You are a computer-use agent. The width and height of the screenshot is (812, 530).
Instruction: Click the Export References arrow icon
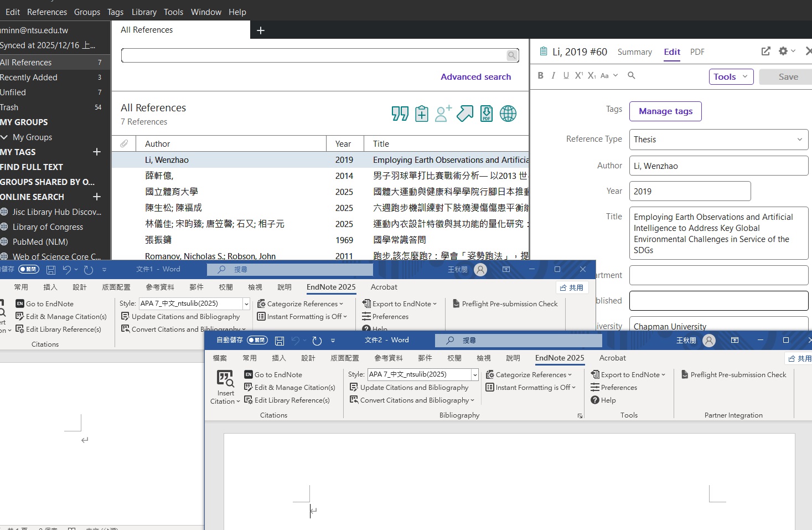tap(464, 114)
